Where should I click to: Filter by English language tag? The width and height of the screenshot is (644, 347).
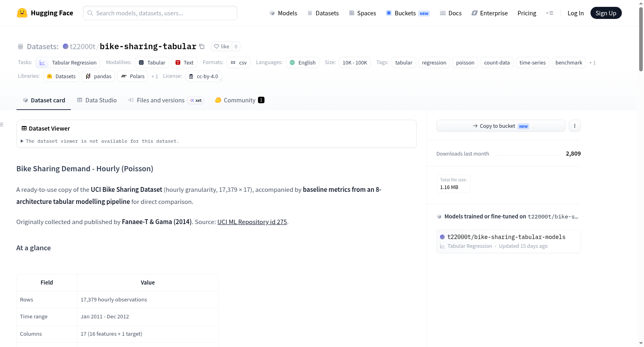tap(303, 62)
